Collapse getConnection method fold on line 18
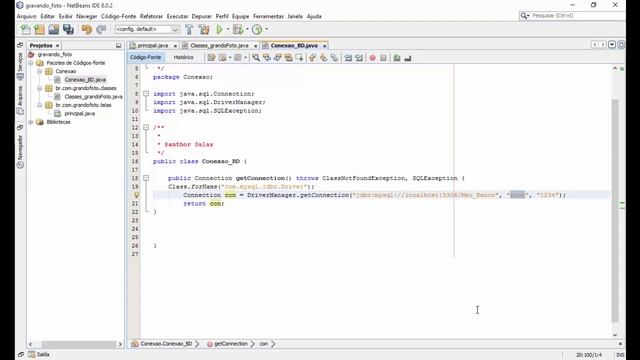Image resolution: width=640 pixels, height=360 pixels. pos(146,178)
